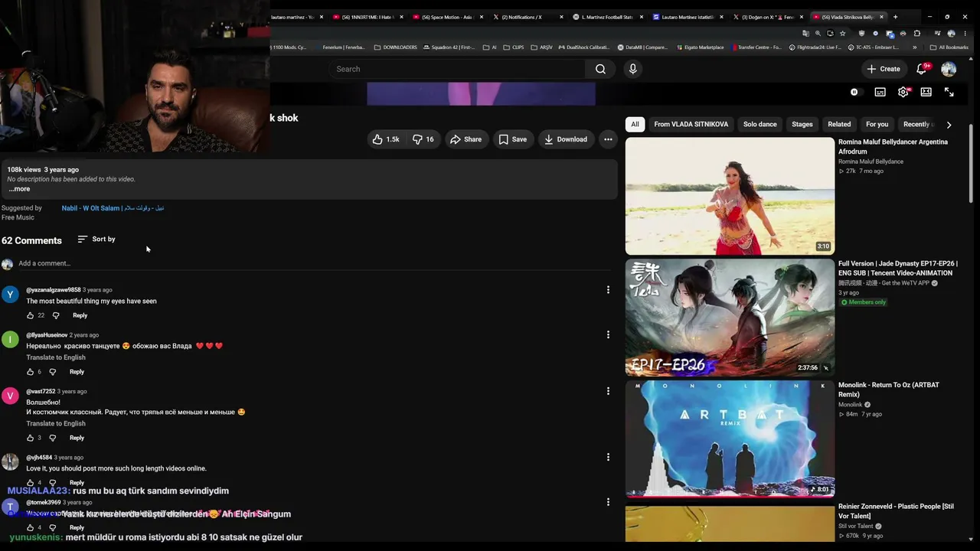Viewport: 980px width, 551px height.
Task: Switch to the 'Notifications / X' browser tab
Action: [x=528, y=17]
